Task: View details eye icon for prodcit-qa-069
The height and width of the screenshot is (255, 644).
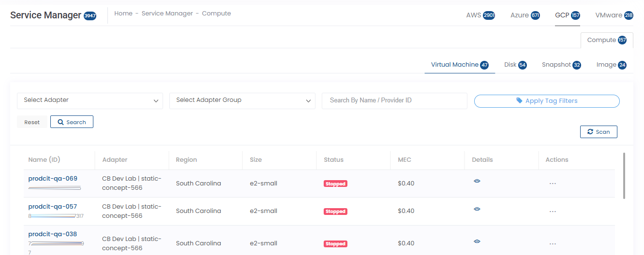Action: click(x=477, y=181)
